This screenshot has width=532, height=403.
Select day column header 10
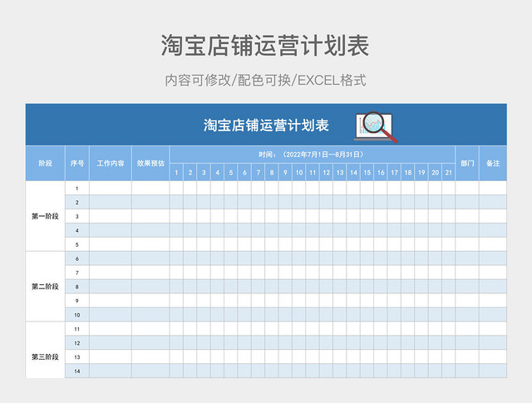(x=299, y=172)
